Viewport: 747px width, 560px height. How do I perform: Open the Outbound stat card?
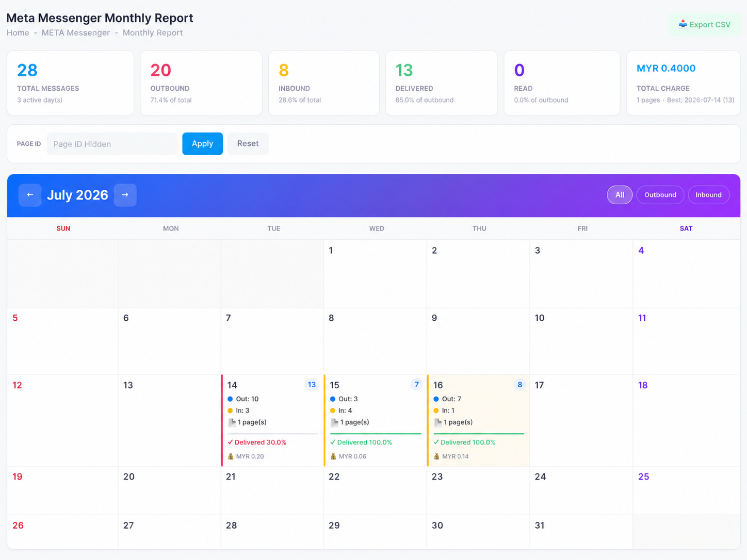pos(201,83)
